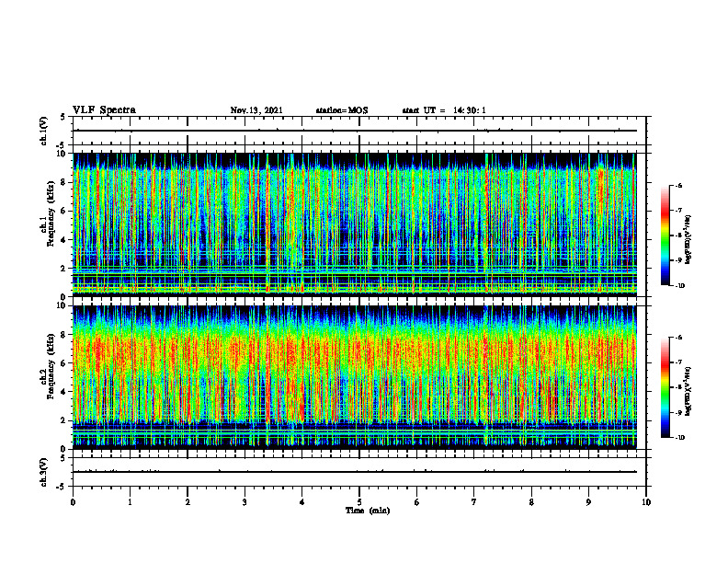Click the ch.2 spectrogram panel
728x563 pixels.
pyautogui.click(x=355, y=377)
